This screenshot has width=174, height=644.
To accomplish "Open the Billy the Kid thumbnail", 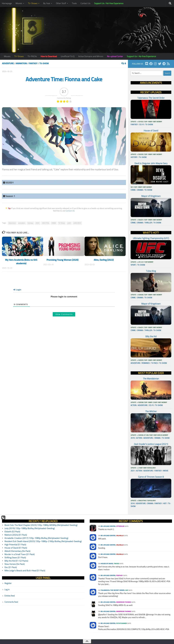I will [151, 348].
